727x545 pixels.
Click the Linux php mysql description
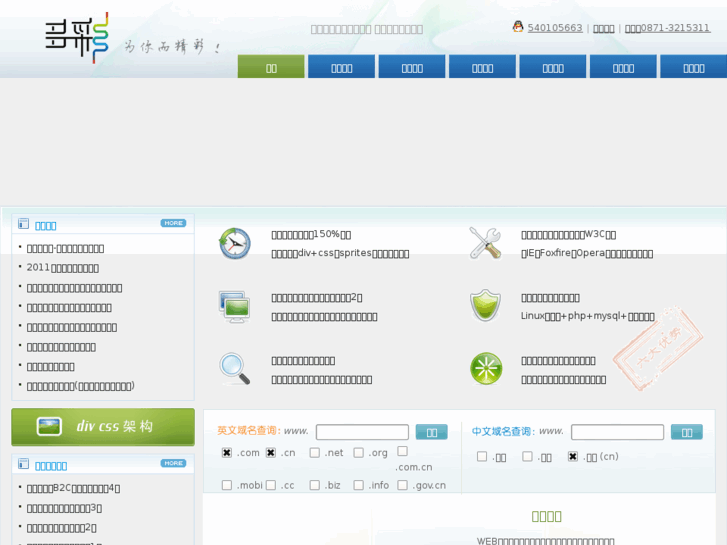coord(587,316)
